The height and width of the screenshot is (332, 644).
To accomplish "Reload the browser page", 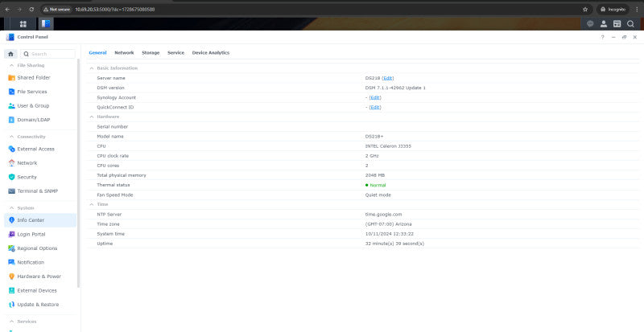I will pyautogui.click(x=31, y=9).
